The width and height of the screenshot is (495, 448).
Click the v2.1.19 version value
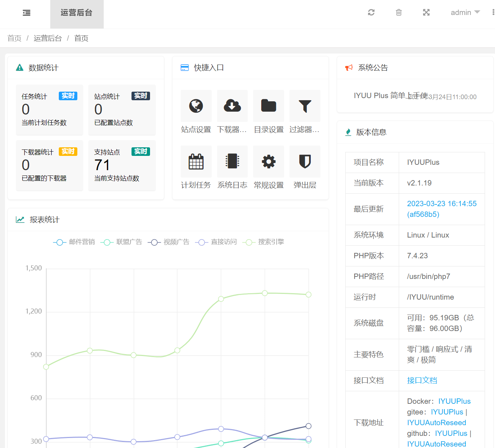(419, 183)
